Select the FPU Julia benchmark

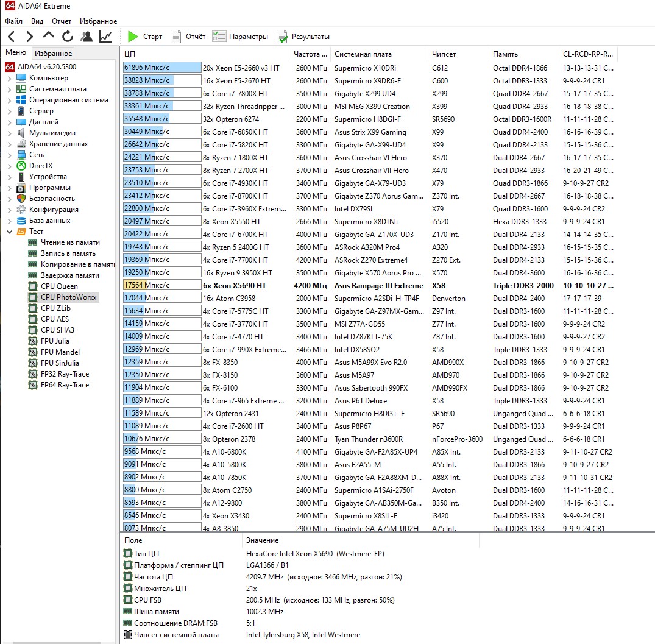point(55,341)
